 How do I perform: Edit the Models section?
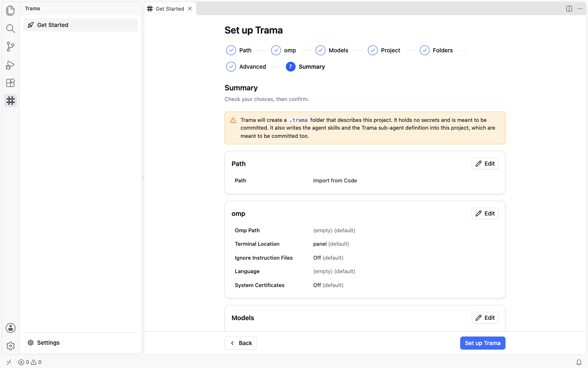point(485,318)
